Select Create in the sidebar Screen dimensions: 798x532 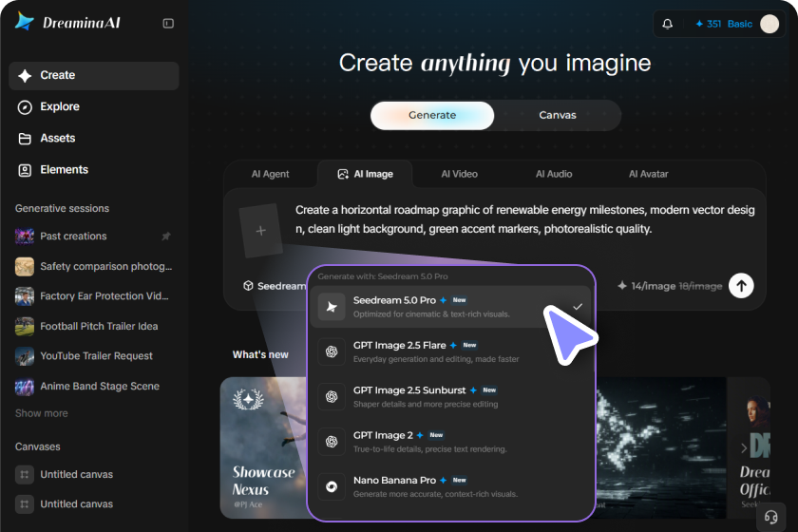point(94,75)
